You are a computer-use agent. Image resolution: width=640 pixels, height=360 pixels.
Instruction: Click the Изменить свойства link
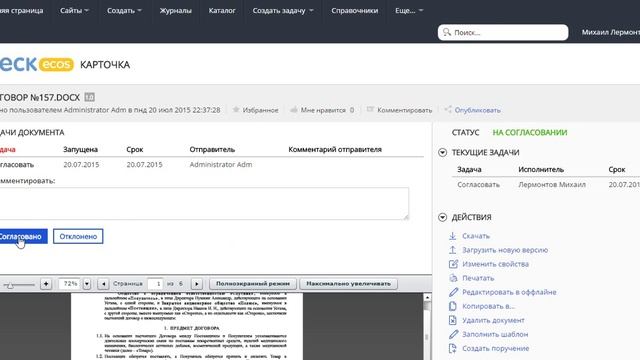pos(495,264)
